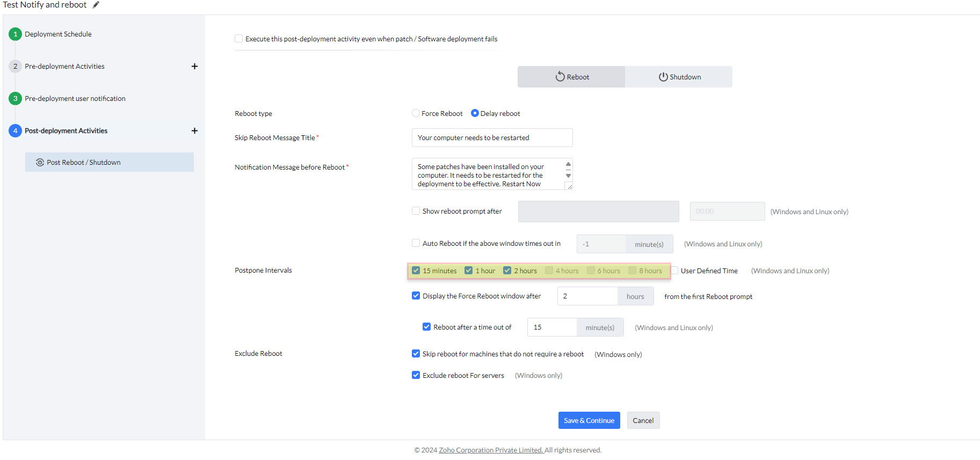
Task: Click step 1 green circle icon
Action: point(15,34)
